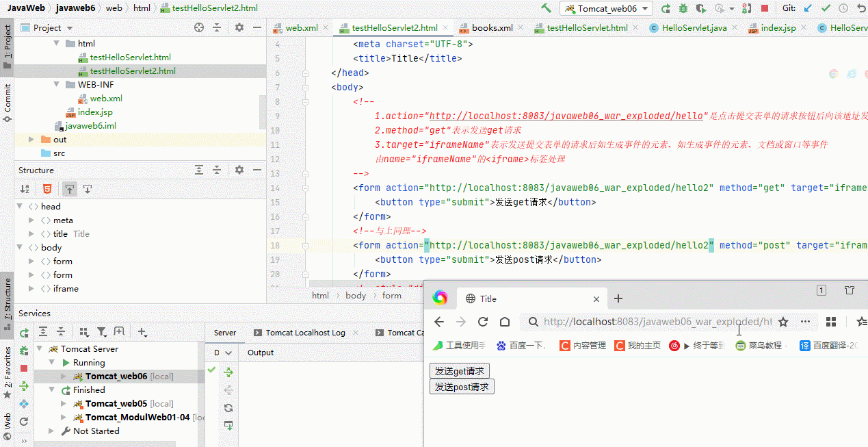Select testHelloServlet.html in the Project tree
The width and height of the screenshot is (868, 447).
[x=130, y=57]
